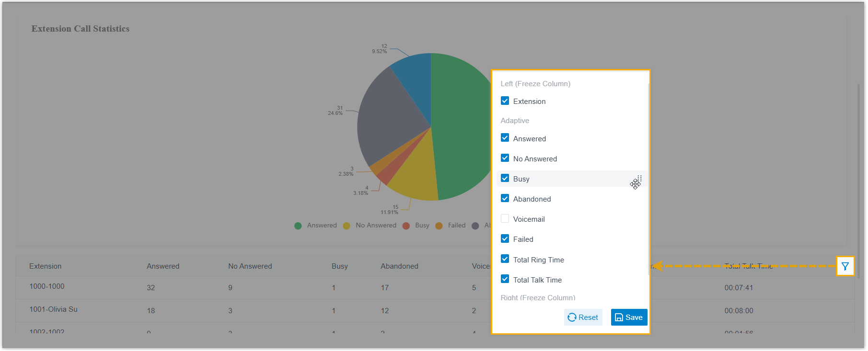Viewport: 868px width, 351px height.
Task: Uncheck the Failed column checkbox
Action: [505, 239]
